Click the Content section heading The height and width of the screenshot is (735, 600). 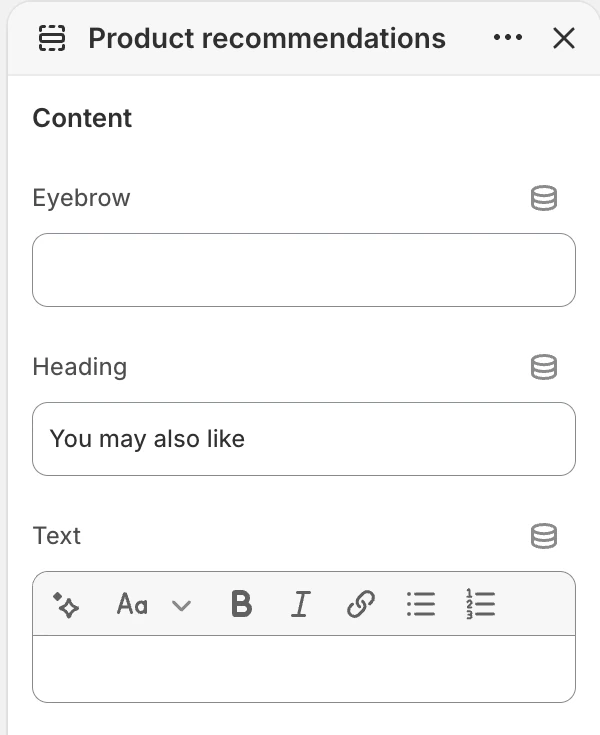82,118
